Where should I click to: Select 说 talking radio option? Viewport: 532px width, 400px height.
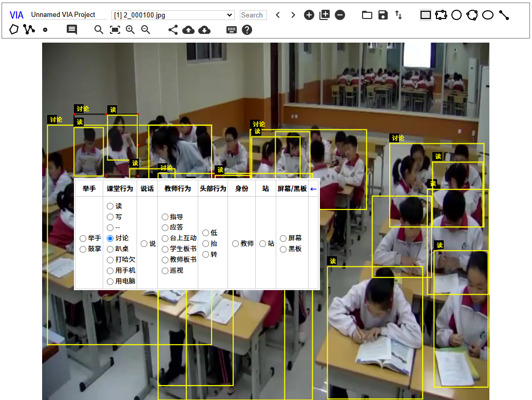[x=144, y=243]
